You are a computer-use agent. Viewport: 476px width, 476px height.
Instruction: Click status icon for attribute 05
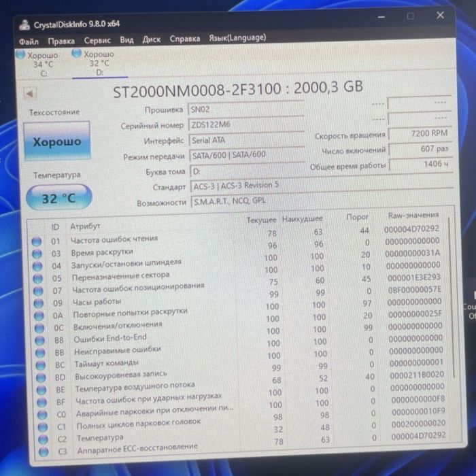point(38,279)
